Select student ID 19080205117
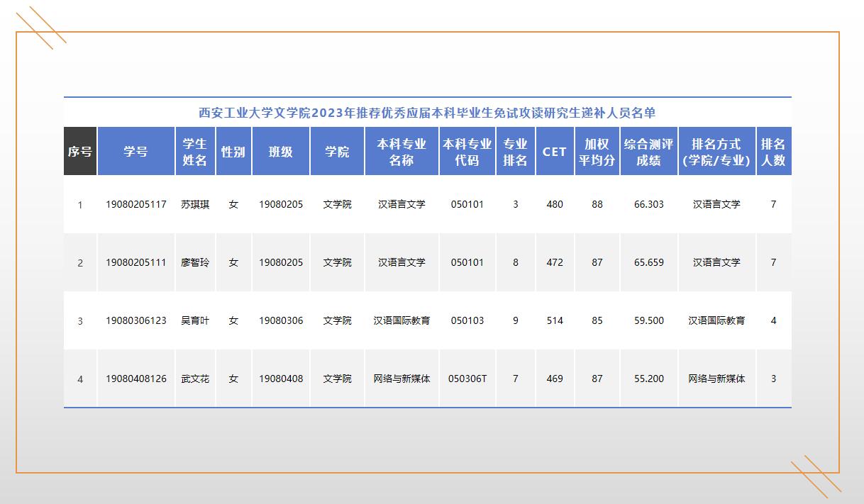This screenshot has width=864, height=504. click(136, 204)
